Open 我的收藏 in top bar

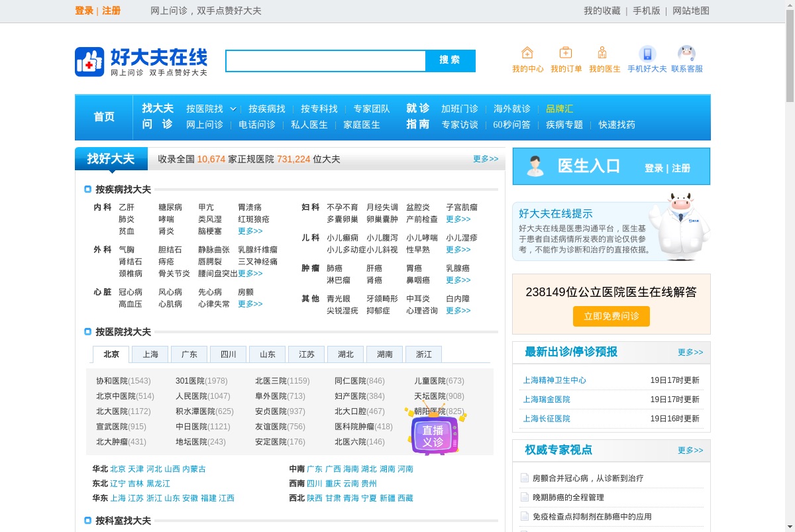(x=602, y=11)
